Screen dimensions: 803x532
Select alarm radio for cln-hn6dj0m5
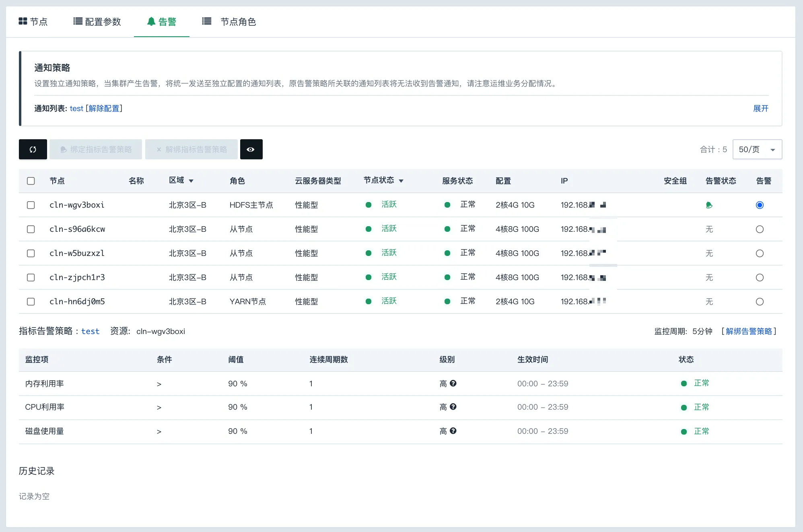click(760, 301)
